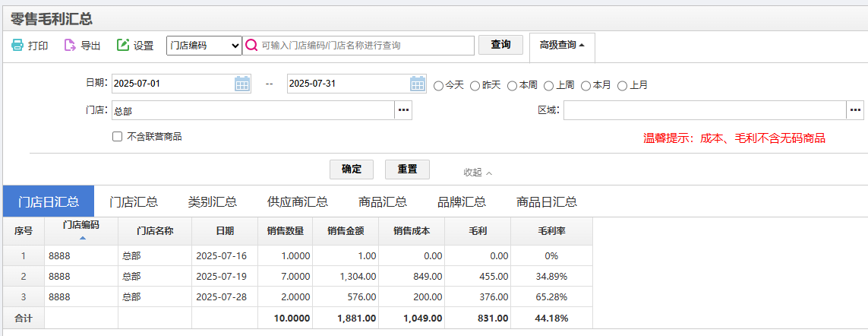Open the start date calendar icon

242,84
